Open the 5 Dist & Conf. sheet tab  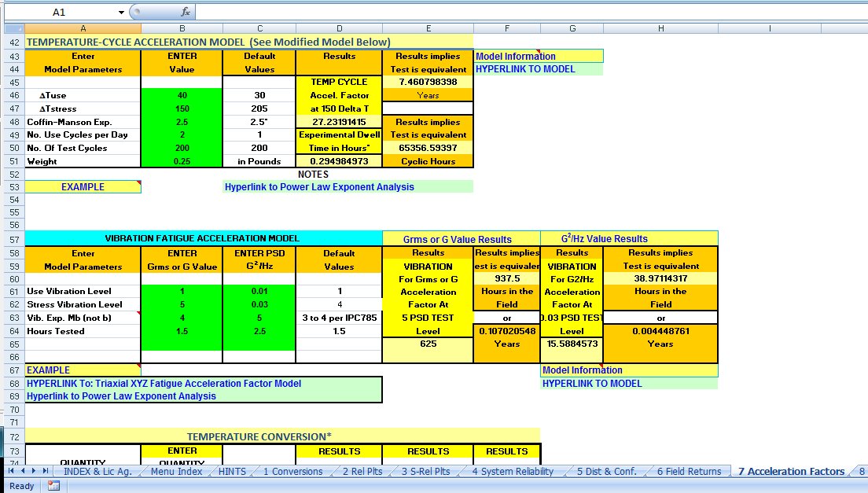click(x=607, y=472)
